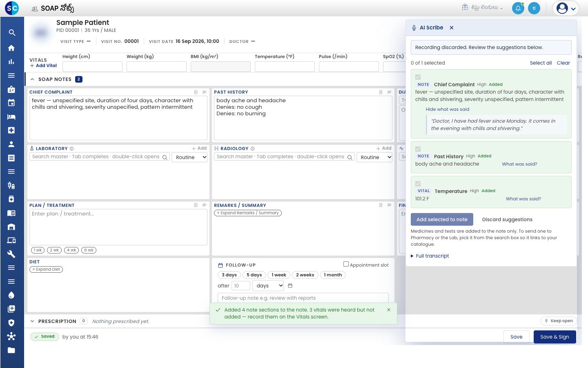The height and width of the screenshot is (368, 588).
Task: Open the Radiology Routine priority dropdown
Action: [x=374, y=157]
